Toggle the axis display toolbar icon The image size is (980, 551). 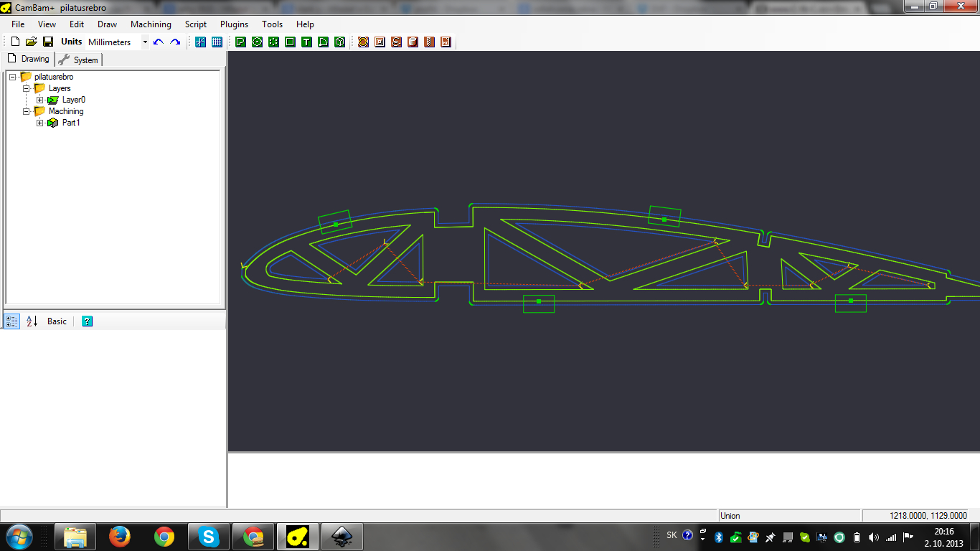tap(200, 42)
